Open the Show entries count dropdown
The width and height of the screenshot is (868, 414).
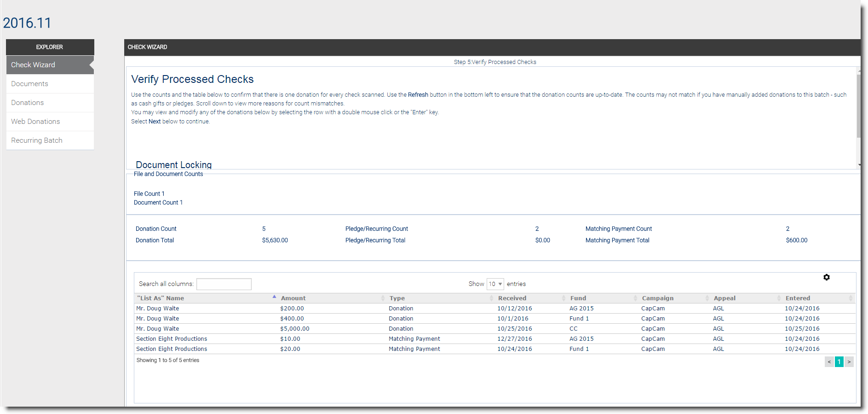(495, 284)
